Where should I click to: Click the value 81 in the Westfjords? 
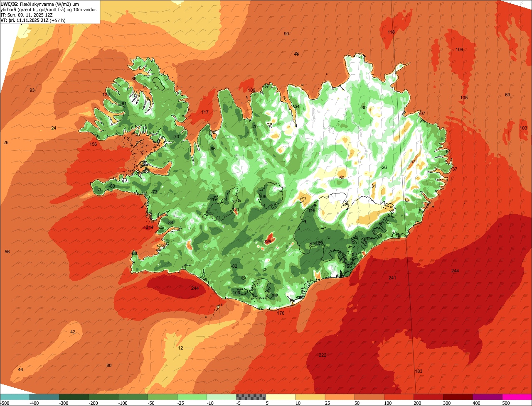click(x=124, y=103)
